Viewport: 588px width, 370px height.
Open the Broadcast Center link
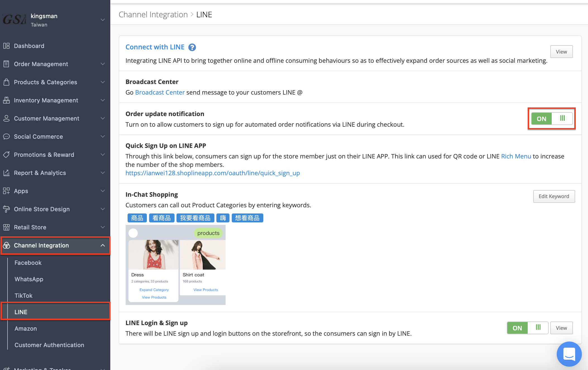pos(160,92)
